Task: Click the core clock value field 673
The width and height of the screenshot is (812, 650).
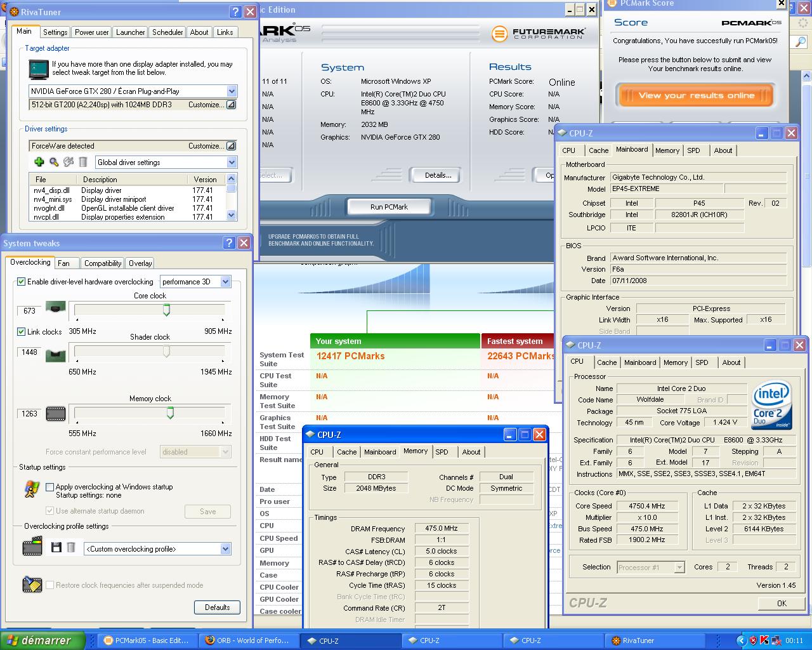Action: coord(29,311)
